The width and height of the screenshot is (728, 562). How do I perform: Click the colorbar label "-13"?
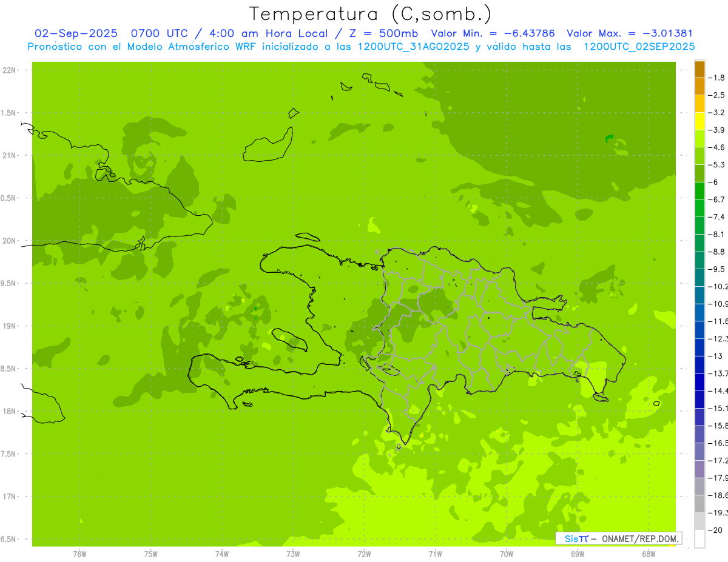click(716, 356)
